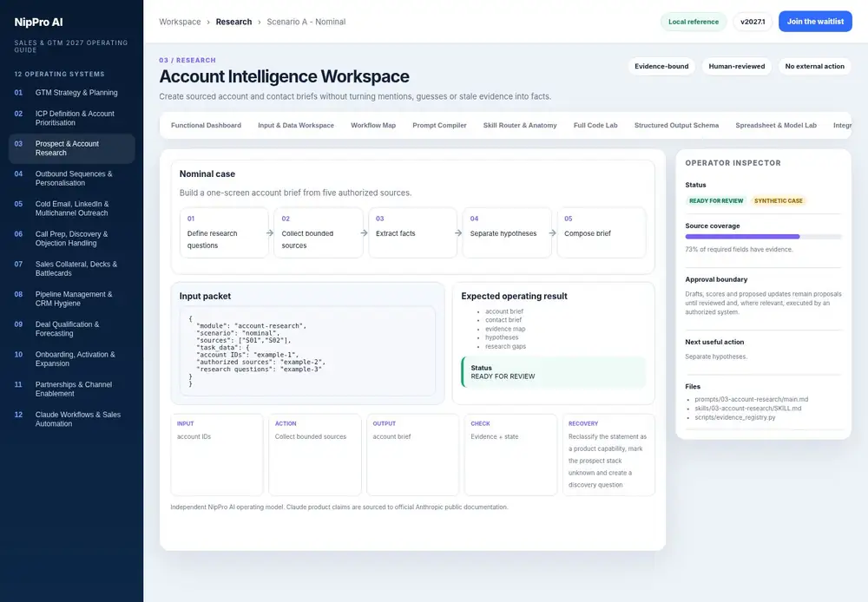868x602 pixels.
Task: Click the Local reference badge
Action: point(693,22)
